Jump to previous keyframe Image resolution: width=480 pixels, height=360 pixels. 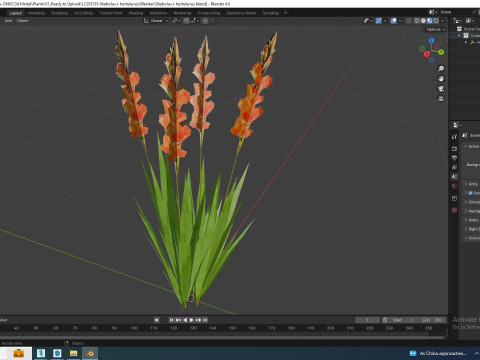pyautogui.click(x=178, y=320)
